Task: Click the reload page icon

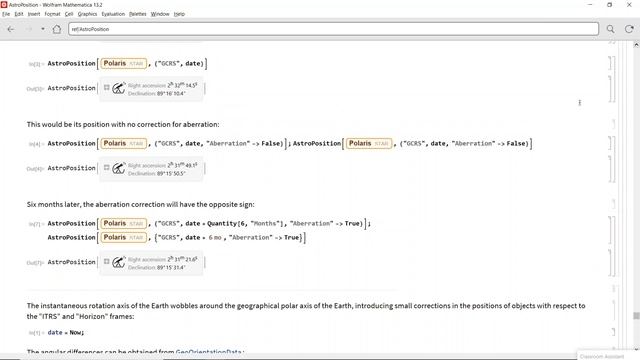Action: pyautogui.click(x=629, y=29)
